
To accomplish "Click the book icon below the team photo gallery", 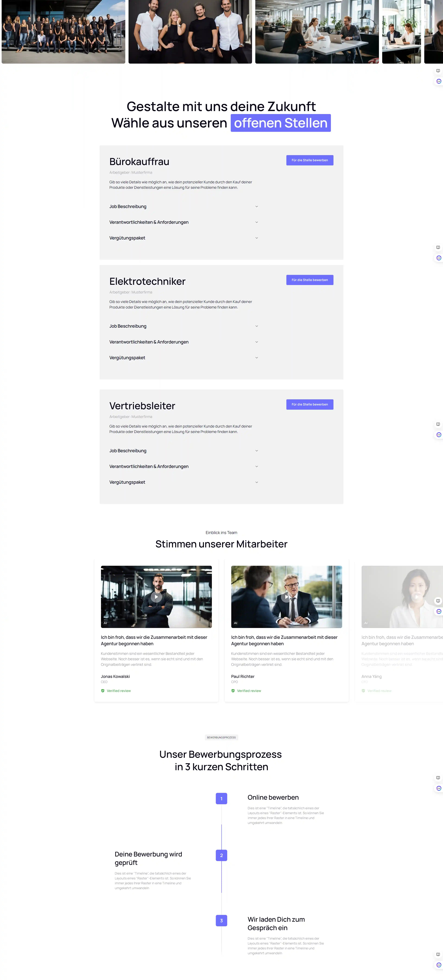I will coord(438,71).
